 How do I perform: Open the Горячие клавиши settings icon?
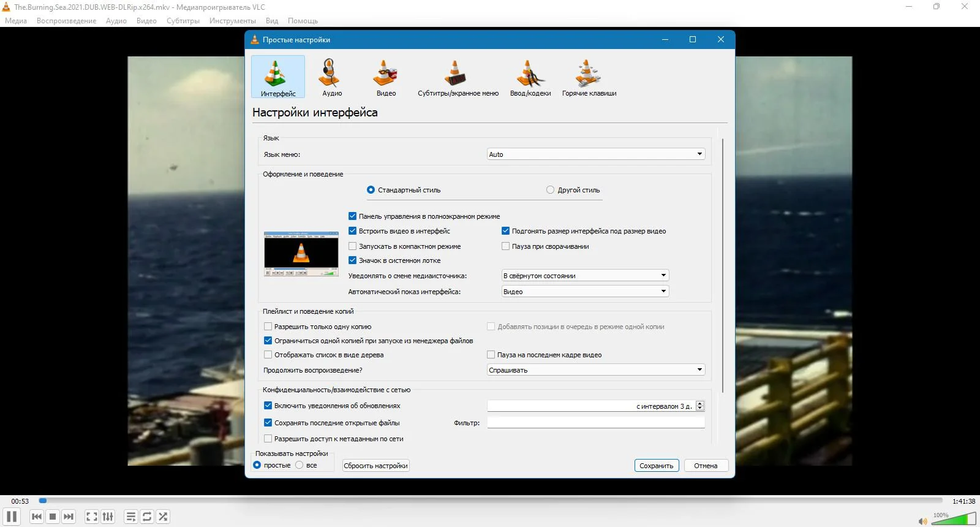(589, 77)
